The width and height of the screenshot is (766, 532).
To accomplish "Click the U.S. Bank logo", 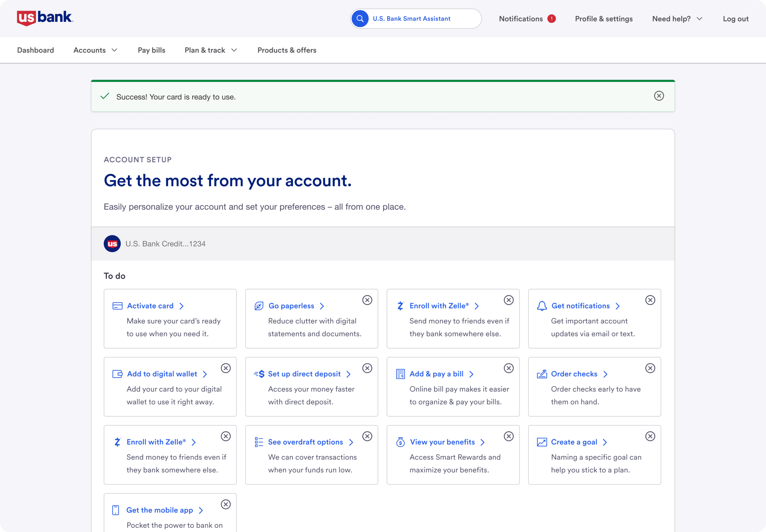I will tap(45, 18).
